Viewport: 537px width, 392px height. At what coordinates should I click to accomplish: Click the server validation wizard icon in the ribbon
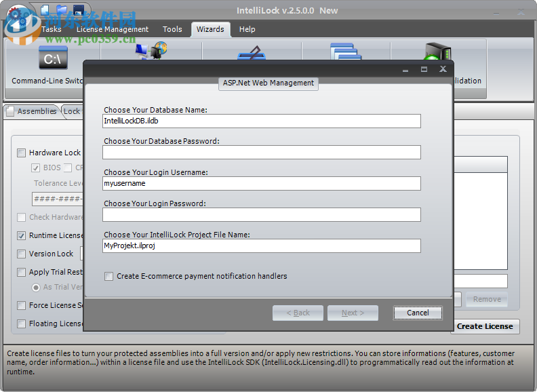point(437,52)
